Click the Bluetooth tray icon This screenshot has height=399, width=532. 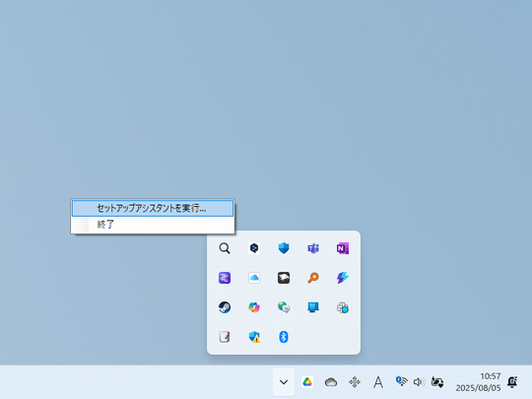[284, 337]
